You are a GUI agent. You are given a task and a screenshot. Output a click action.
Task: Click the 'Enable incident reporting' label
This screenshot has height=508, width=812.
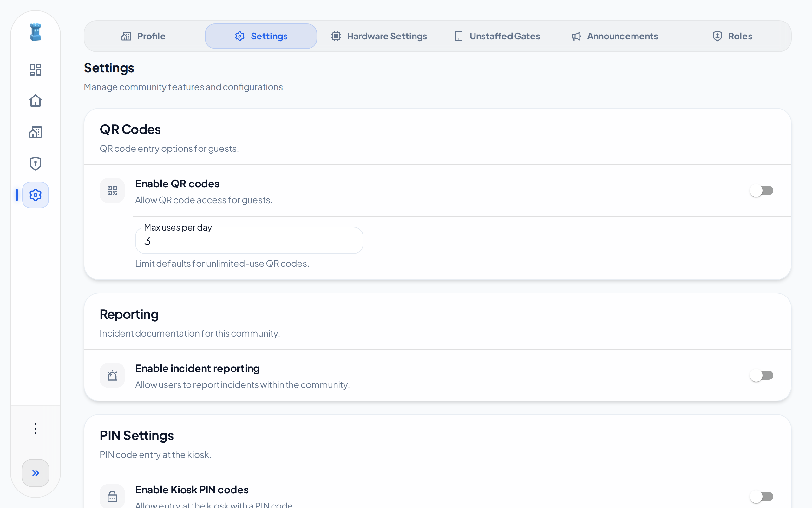(x=197, y=369)
